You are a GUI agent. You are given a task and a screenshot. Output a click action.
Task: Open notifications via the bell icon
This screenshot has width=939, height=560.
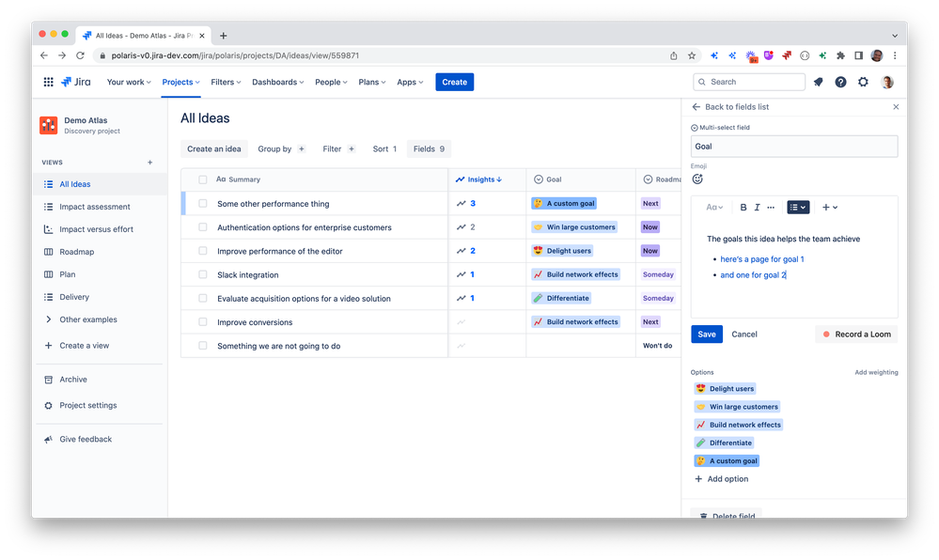(x=818, y=82)
